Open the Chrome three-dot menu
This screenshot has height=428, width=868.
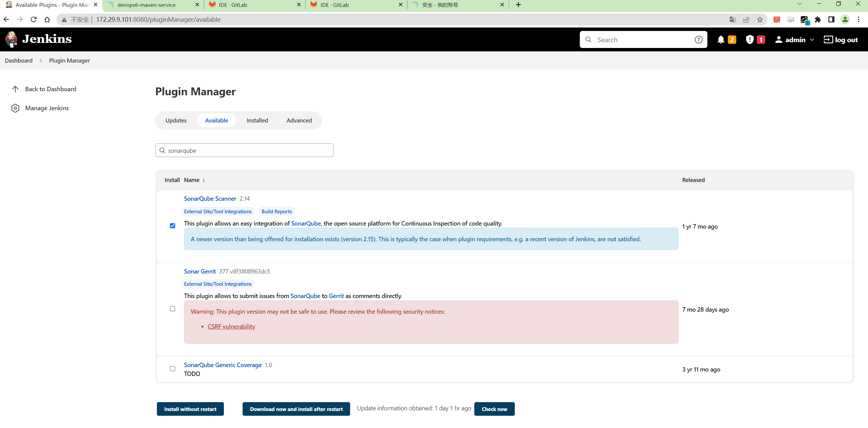[858, 19]
